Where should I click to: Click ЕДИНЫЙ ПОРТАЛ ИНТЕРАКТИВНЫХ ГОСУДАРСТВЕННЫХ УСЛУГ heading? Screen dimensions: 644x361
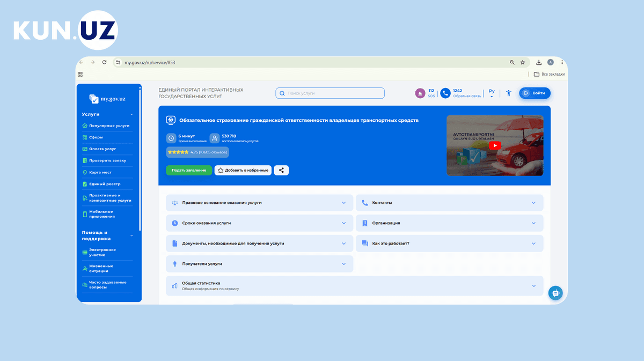[x=201, y=93]
